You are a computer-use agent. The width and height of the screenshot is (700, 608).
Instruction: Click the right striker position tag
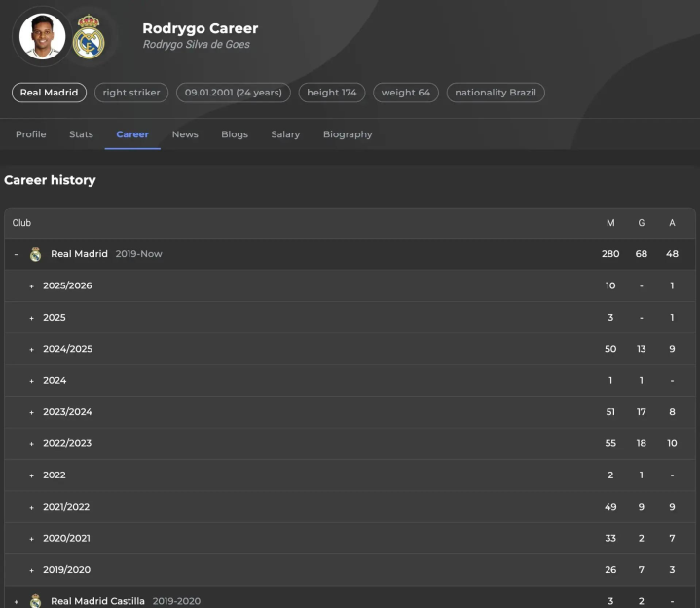click(131, 93)
